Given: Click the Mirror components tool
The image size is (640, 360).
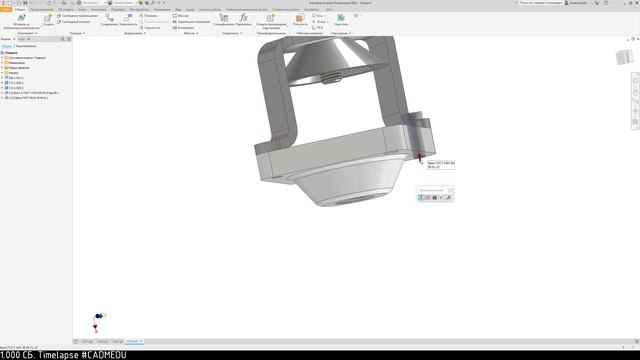Looking at the screenshot, I should (191, 22).
